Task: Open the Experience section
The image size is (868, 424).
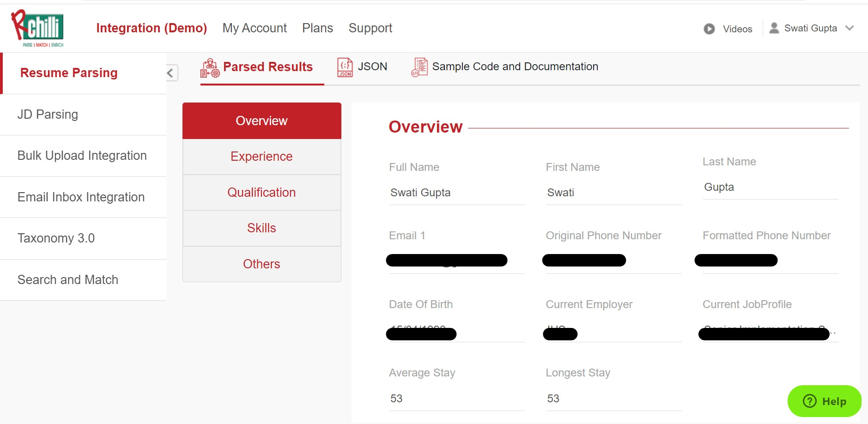Action: [x=261, y=157]
